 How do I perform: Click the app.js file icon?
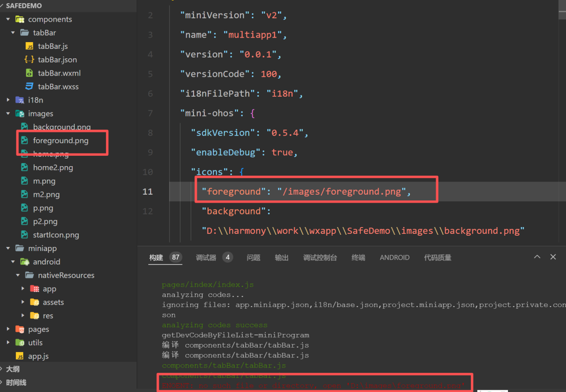(20, 356)
